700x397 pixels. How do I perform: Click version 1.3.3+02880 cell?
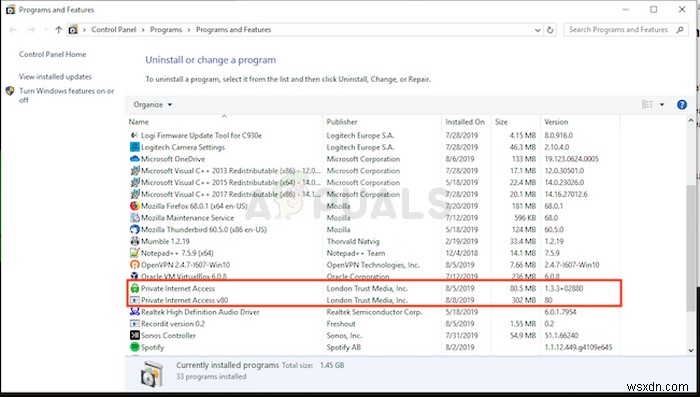(x=564, y=288)
